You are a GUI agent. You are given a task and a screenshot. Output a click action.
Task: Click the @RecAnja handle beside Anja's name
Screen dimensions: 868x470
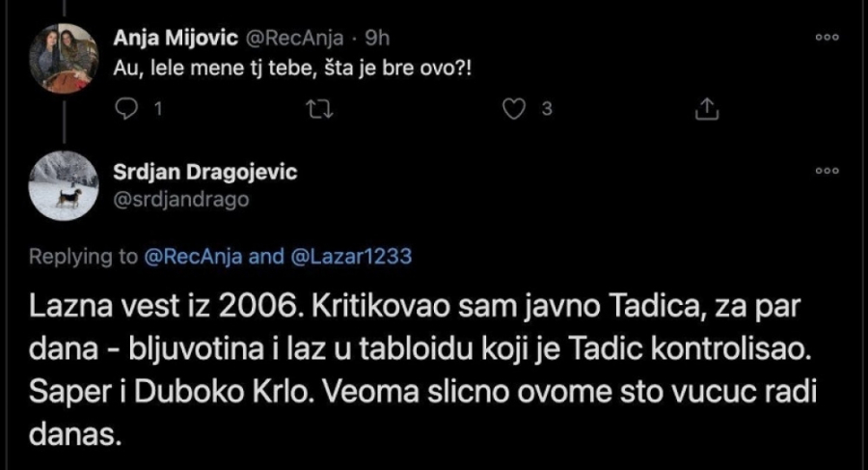pyautogui.click(x=288, y=38)
